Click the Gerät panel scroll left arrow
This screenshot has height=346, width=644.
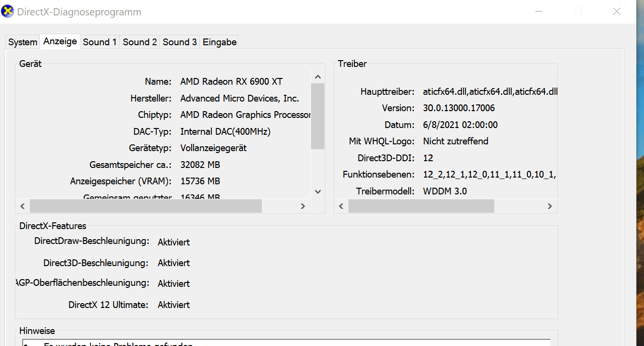click(x=22, y=206)
